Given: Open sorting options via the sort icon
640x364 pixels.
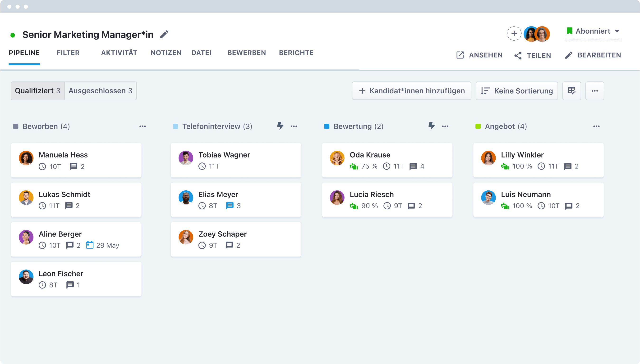Looking at the screenshot, I should [x=485, y=91].
